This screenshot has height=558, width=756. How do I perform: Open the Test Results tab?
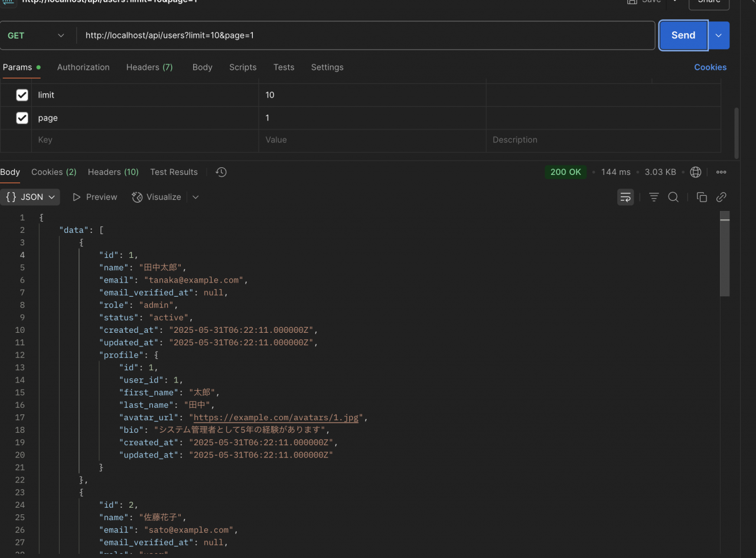(x=174, y=171)
